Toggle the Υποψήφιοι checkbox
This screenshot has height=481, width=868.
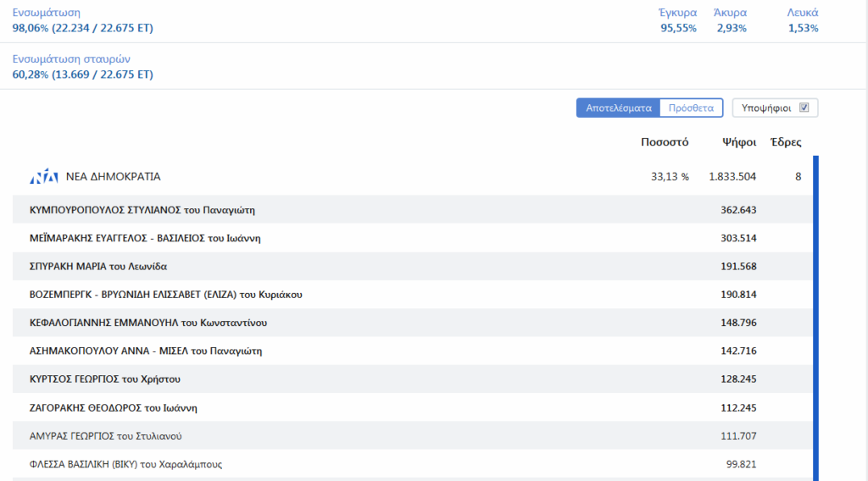(804, 108)
